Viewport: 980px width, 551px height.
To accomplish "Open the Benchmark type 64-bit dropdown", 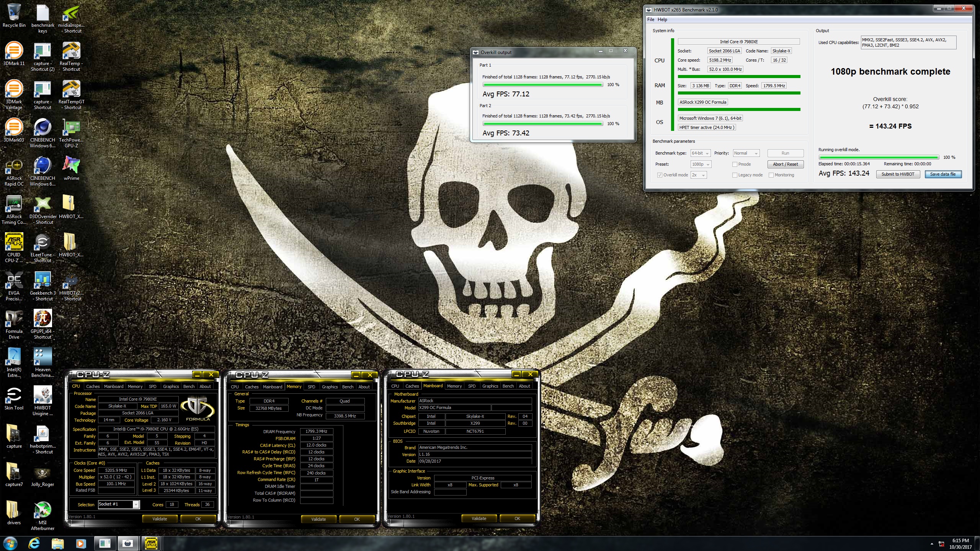I will click(x=700, y=153).
